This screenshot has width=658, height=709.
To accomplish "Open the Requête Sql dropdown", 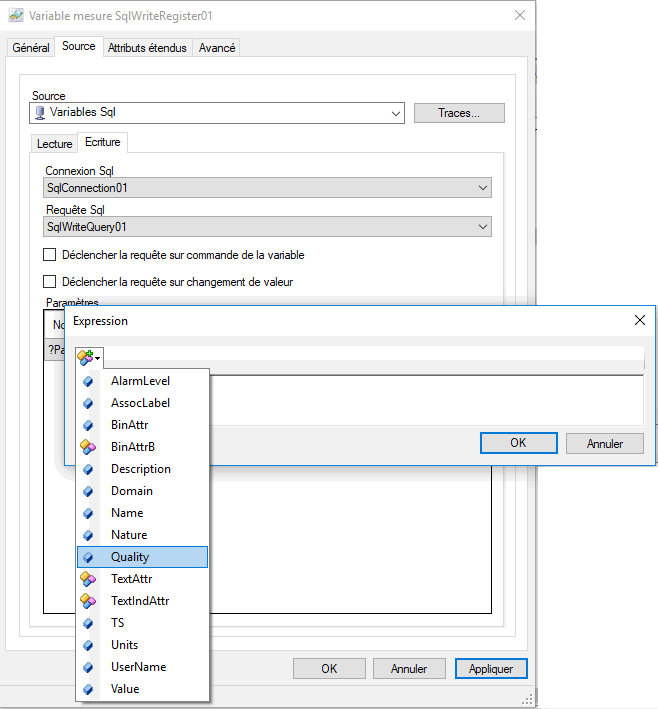I will (x=483, y=227).
